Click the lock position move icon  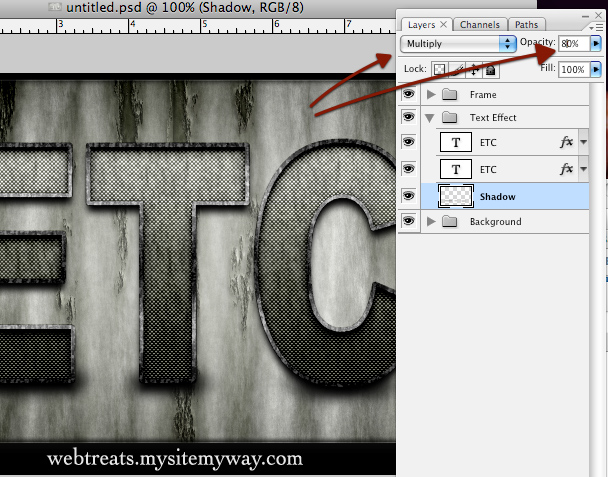pyautogui.click(x=473, y=70)
